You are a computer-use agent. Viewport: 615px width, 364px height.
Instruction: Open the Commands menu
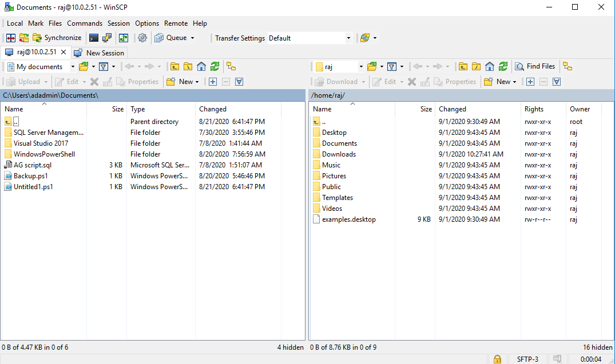[85, 23]
